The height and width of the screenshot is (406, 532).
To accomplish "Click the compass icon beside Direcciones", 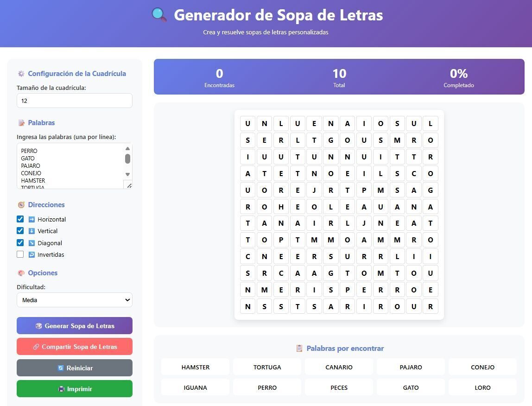I will [x=21, y=205].
